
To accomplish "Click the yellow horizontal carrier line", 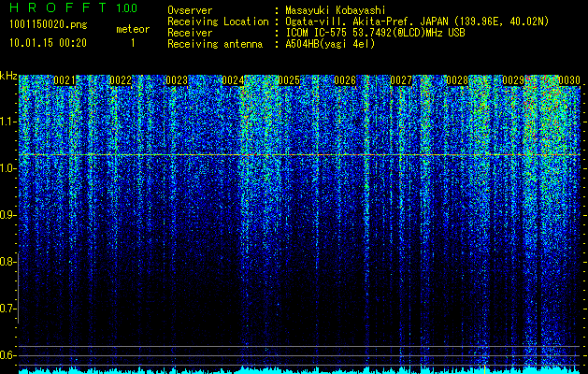I will click(299, 154).
